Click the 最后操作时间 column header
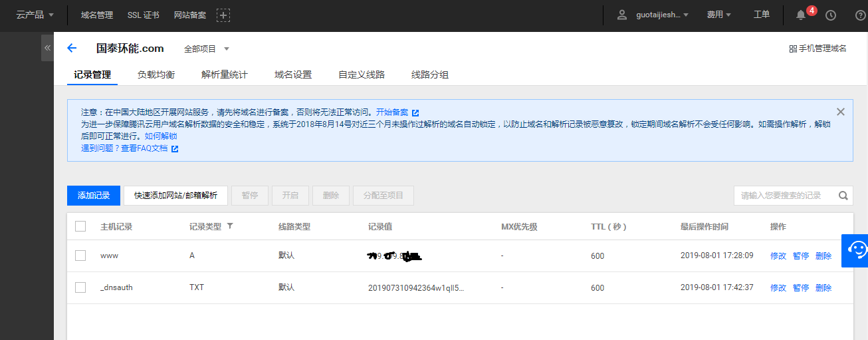Screen dimensions: 868x340 coord(705,226)
